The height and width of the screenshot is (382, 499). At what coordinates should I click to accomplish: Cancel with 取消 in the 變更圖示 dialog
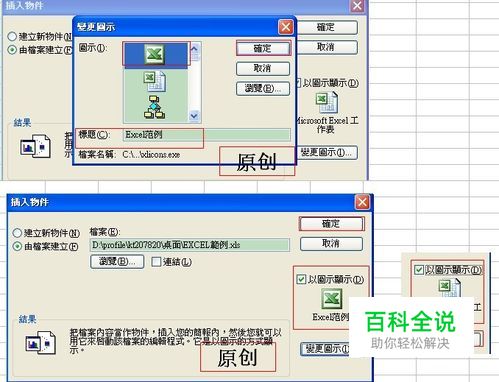(x=262, y=68)
